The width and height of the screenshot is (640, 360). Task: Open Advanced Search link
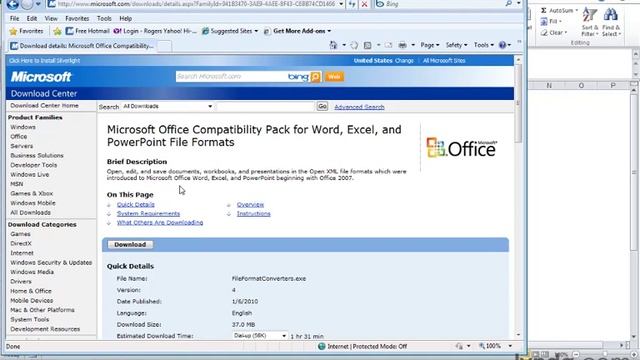pyautogui.click(x=359, y=107)
